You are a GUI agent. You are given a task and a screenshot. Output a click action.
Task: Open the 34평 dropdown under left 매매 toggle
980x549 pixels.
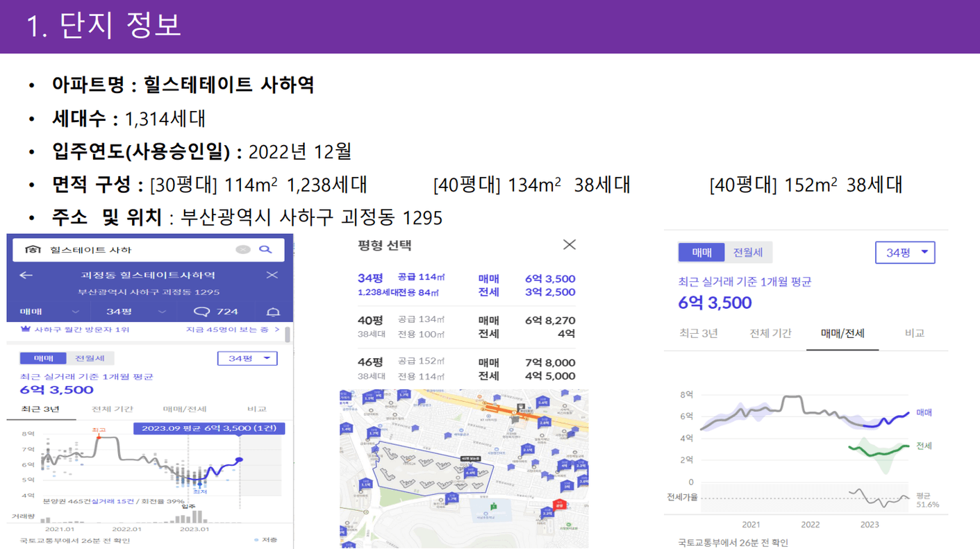[247, 358]
